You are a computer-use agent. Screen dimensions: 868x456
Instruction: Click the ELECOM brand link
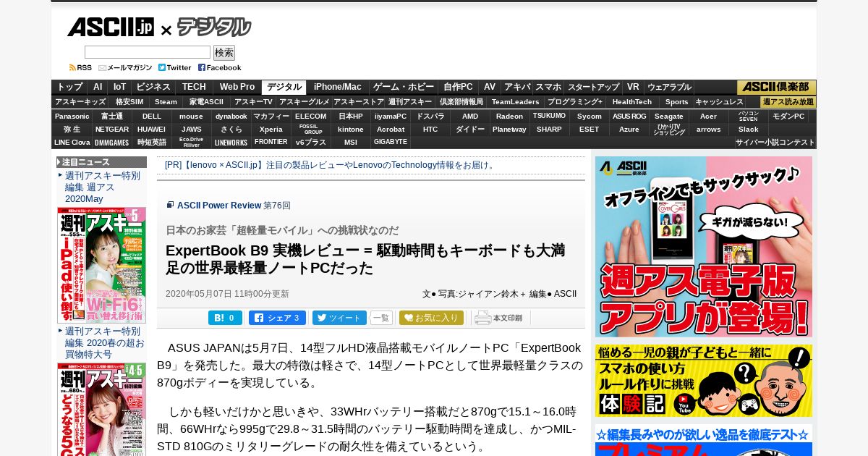click(x=311, y=116)
